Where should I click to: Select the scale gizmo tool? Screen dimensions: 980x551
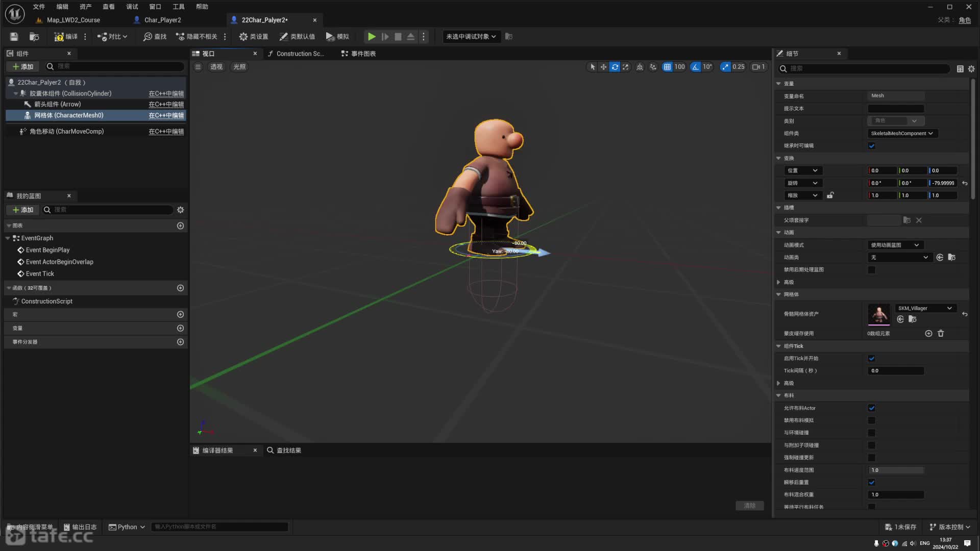626,67
